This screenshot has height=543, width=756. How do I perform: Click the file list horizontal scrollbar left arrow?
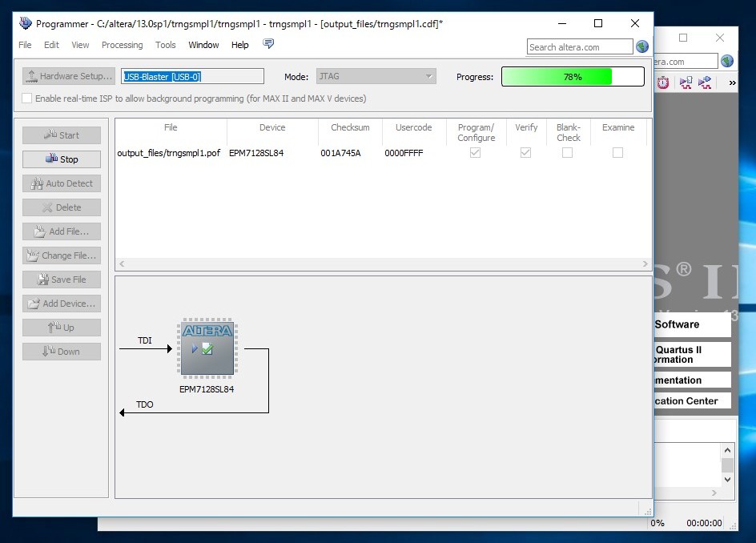122,263
